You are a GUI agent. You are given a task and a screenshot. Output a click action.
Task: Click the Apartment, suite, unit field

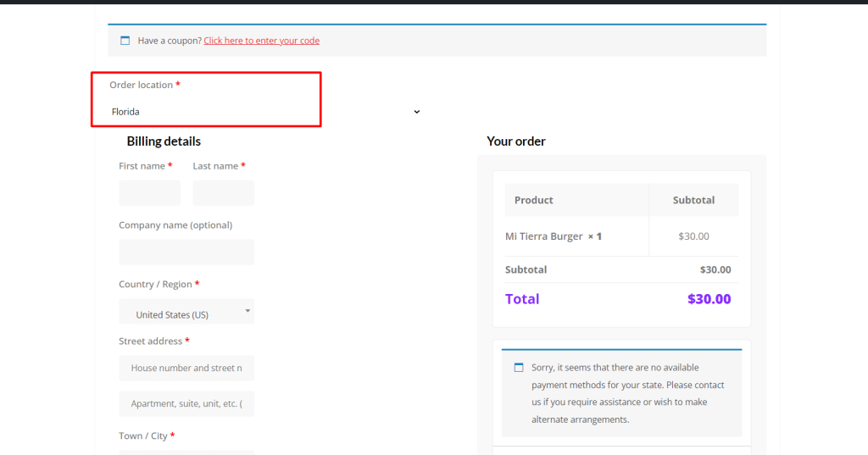(x=186, y=403)
